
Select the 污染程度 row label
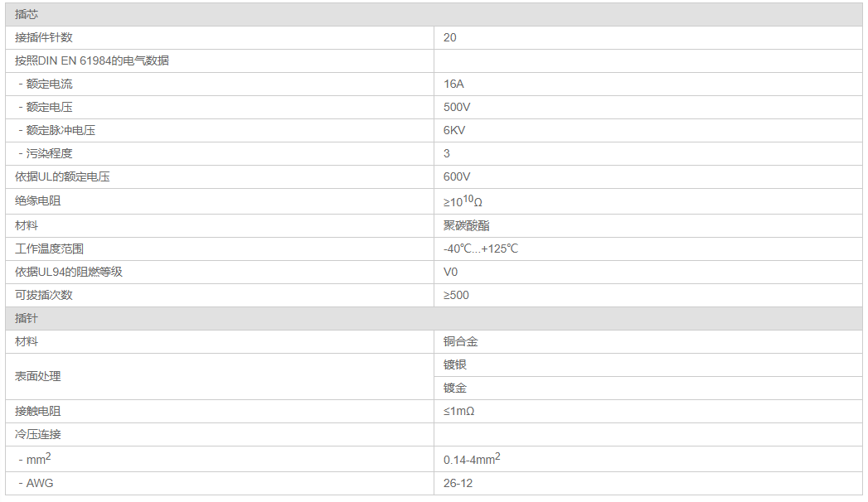tap(49, 153)
